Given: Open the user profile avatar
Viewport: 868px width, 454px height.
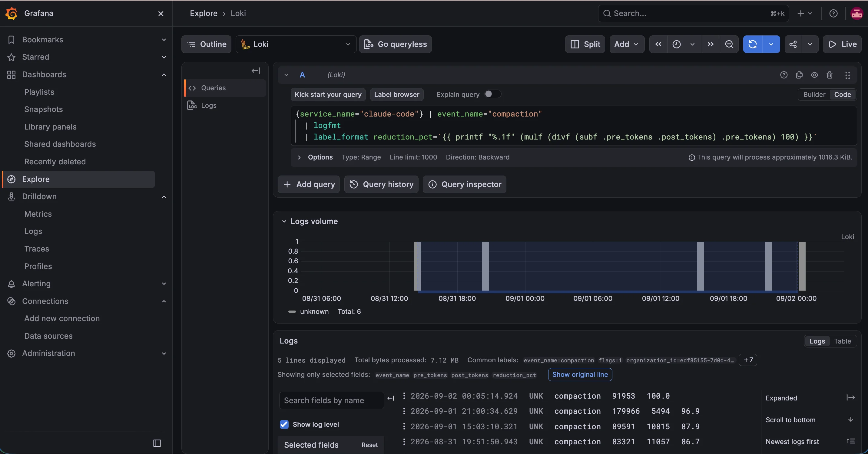Looking at the screenshot, I should point(856,14).
